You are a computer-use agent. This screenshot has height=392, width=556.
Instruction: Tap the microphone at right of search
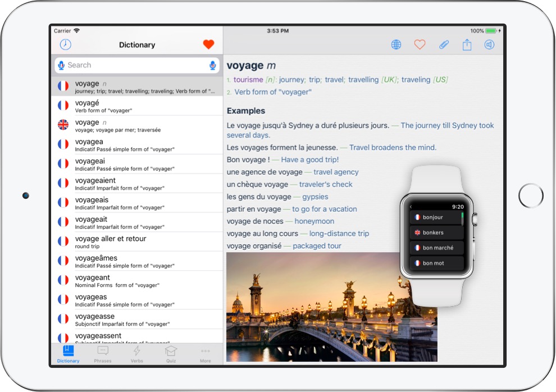[x=212, y=66]
